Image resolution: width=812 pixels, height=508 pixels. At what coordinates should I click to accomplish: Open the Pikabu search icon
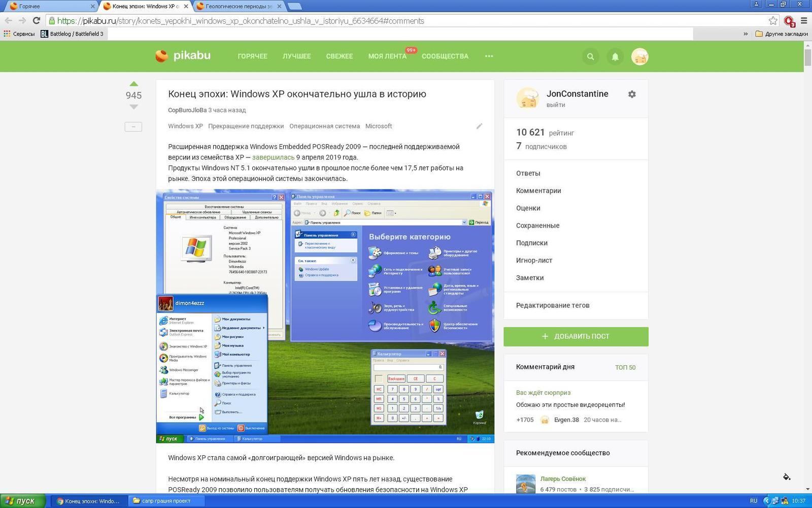590,56
